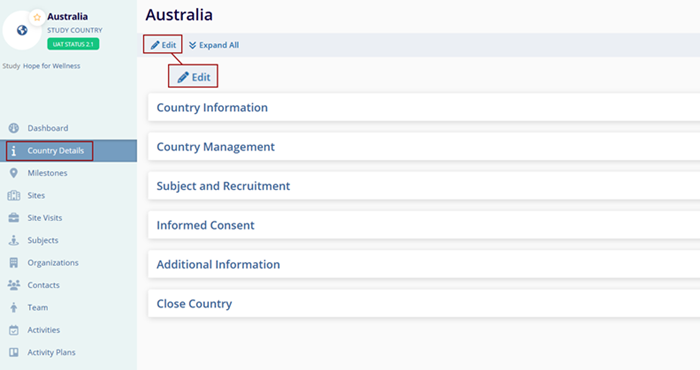Go to Contacts in the sidebar
Viewport: 700px width, 370px height.
tap(43, 285)
